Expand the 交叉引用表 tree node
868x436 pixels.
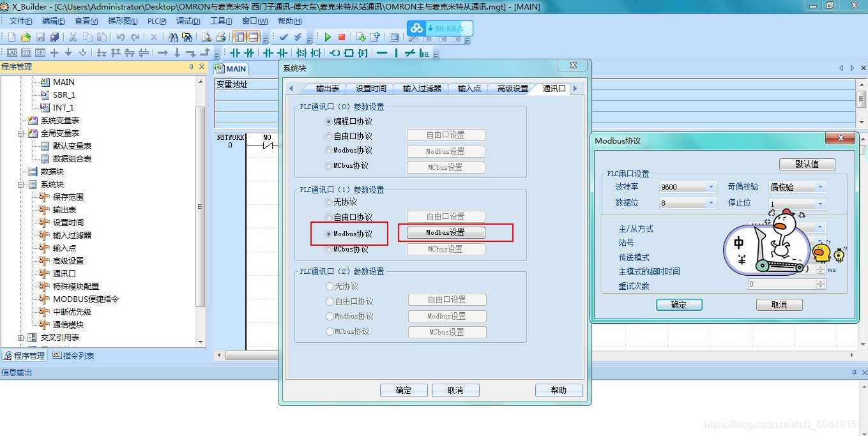tap(21, 338)
